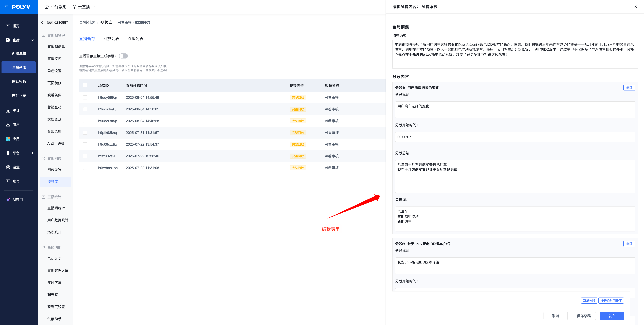Open the 云直播 dropdown arrow
This screenshot has width=644, height=325.
[x=94, y=7]
